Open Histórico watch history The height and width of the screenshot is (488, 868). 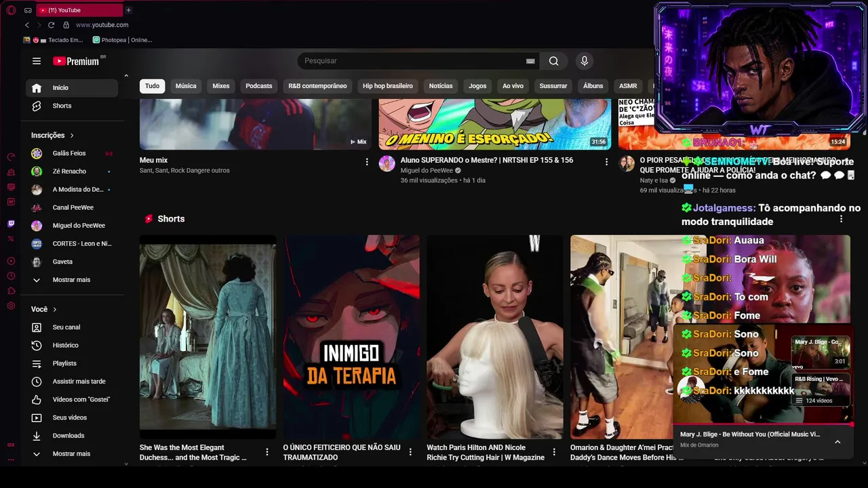click(72, 346)
